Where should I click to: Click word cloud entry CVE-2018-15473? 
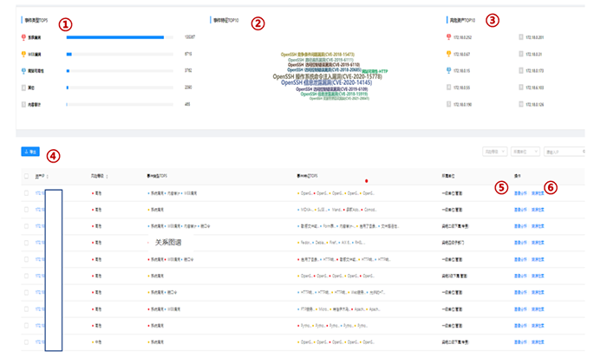click(317, 55)
